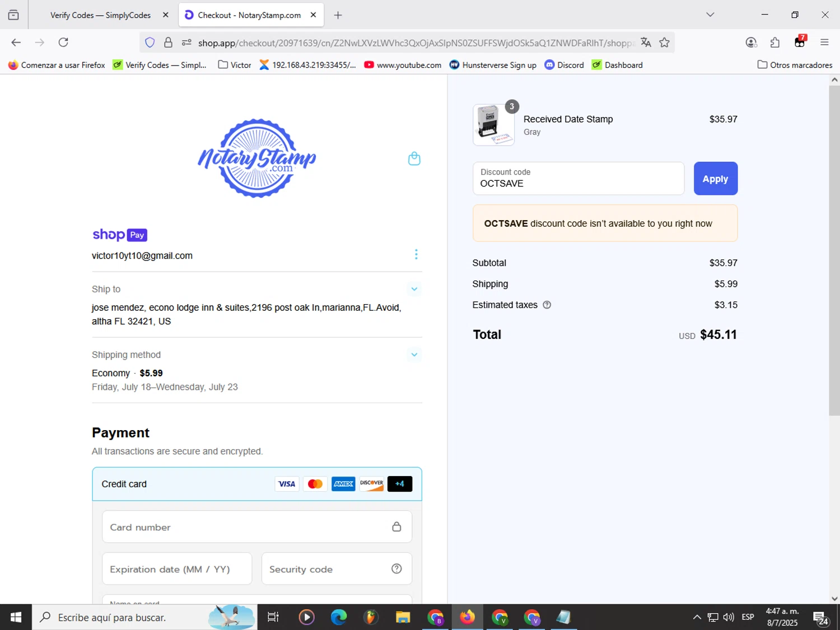Image resolution: width=840 pixels, height=630 pixels.
Task: Open Task View in the taskbar
Action: [x=273, y=617]
